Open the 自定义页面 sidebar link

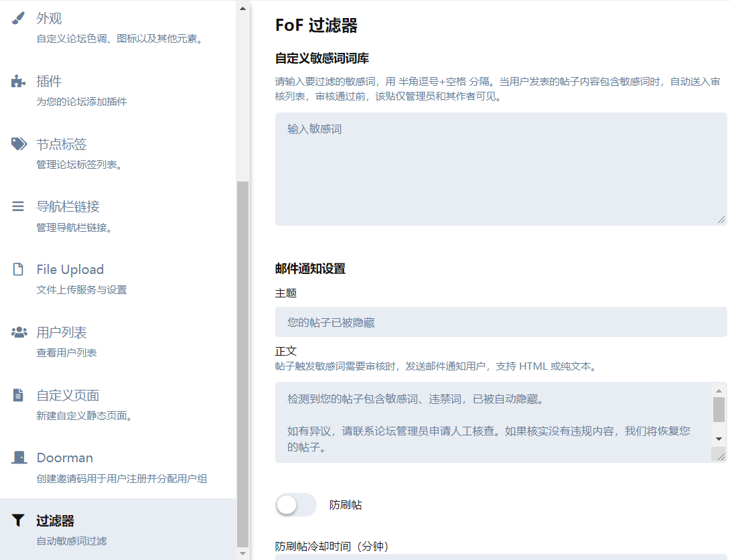(68, 395)
